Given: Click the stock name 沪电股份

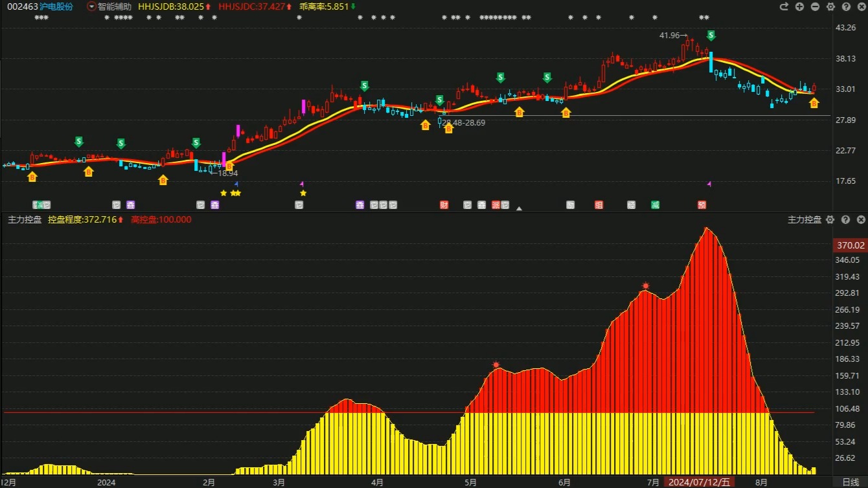Looking at the screenshot, I should pyautogui.click(x=56, y=6).
